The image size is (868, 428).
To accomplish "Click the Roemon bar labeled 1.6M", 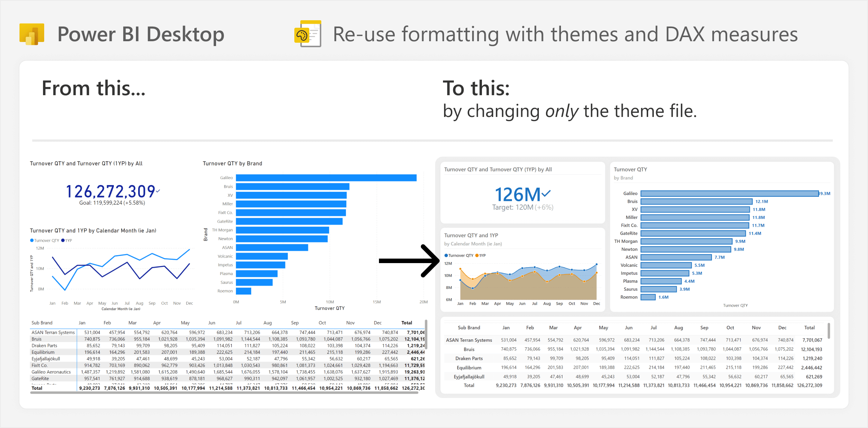I will [x=648, y=297].
